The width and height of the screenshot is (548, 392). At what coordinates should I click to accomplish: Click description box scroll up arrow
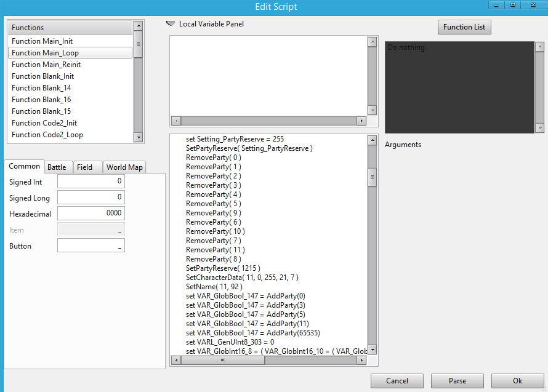click(540, 47)
